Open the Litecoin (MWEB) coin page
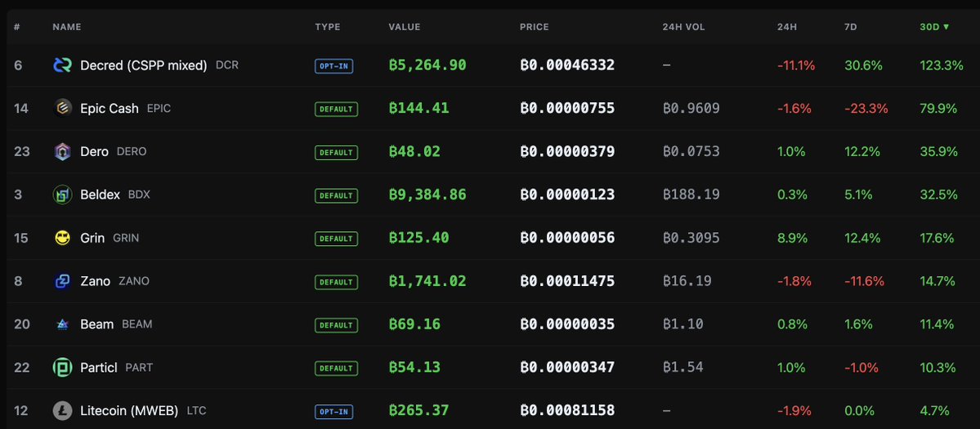Screen dimensions: 980x429 [x=129, y=410]
